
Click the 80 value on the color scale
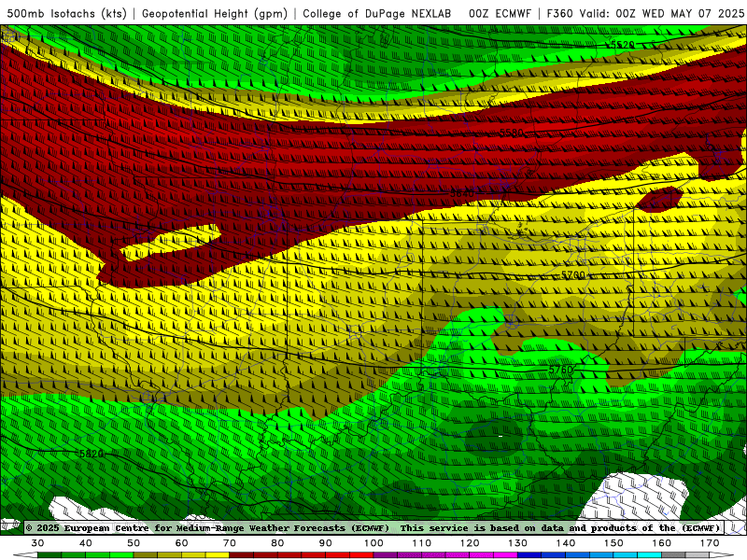277,543
